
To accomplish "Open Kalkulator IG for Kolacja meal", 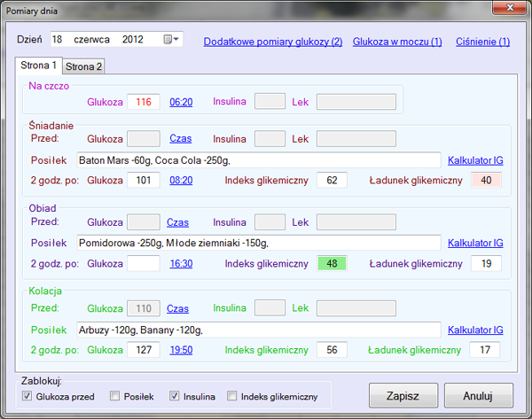I will pos(475,330).
